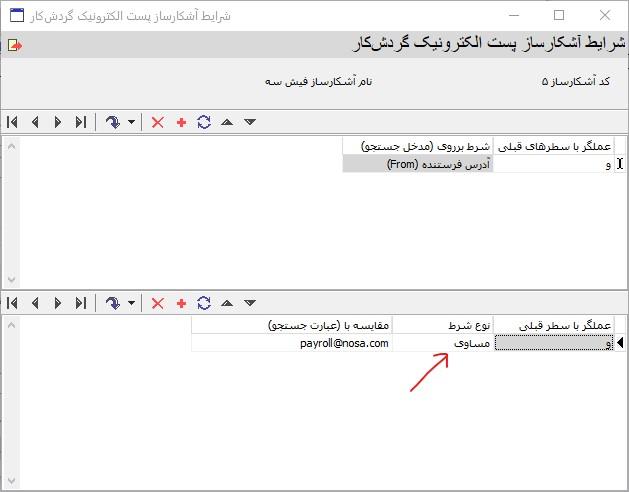Refresh upper grid with circular arrows icon
629x492 pixels.
pyautogui.click(x=204, y=122)
